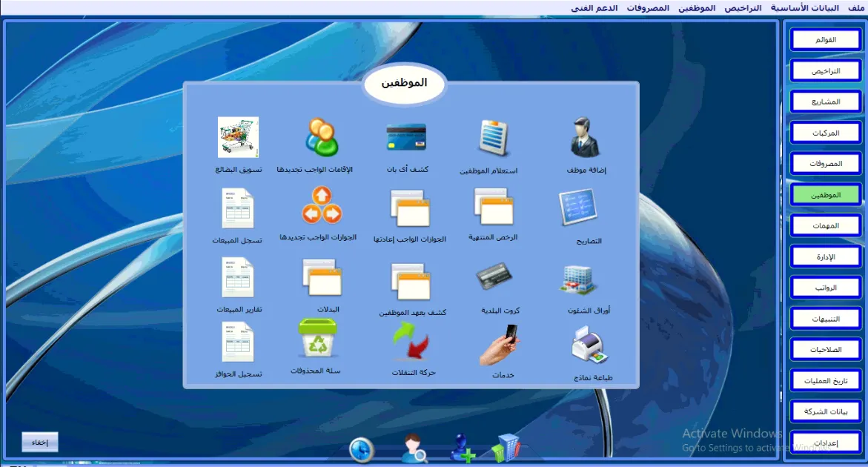868x467 pixels.
Task: Click the المهمات sidebar button
Action: tap(825, 226)
